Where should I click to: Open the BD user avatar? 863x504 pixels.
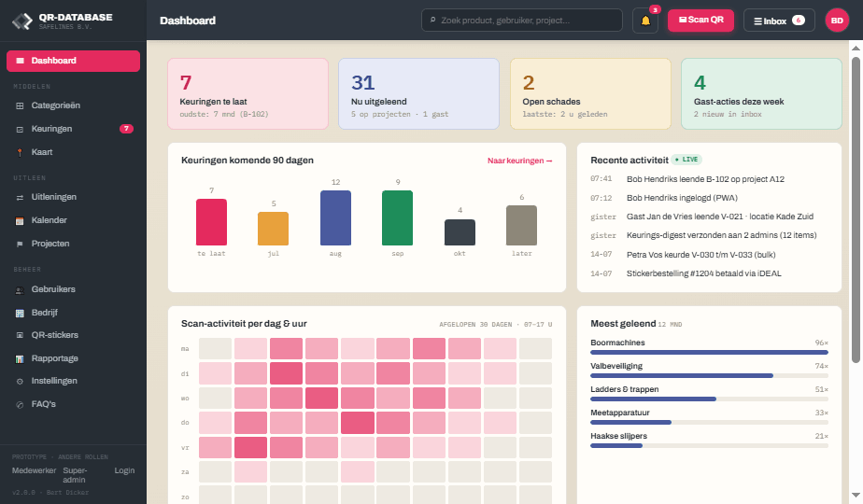pyautogui.click(x=837, y=21)
